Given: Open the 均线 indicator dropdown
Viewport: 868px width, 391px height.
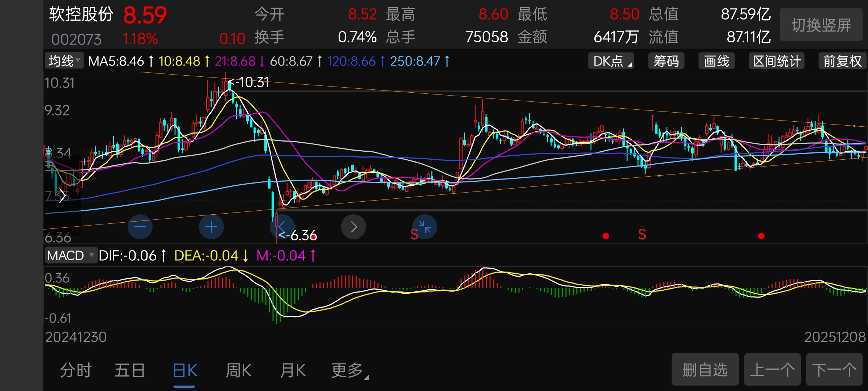Looking at the screenshot, I should point(64,61).
